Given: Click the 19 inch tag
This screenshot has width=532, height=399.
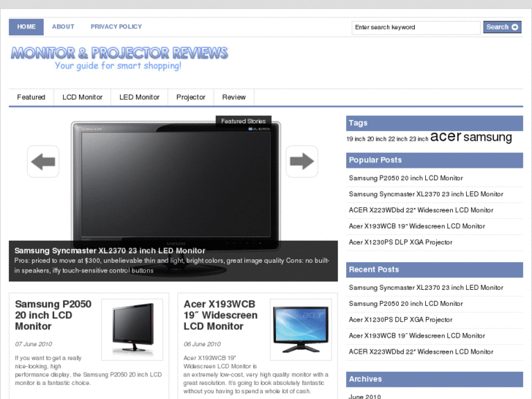Looking at the screenshot, I should tap(356, 139).
